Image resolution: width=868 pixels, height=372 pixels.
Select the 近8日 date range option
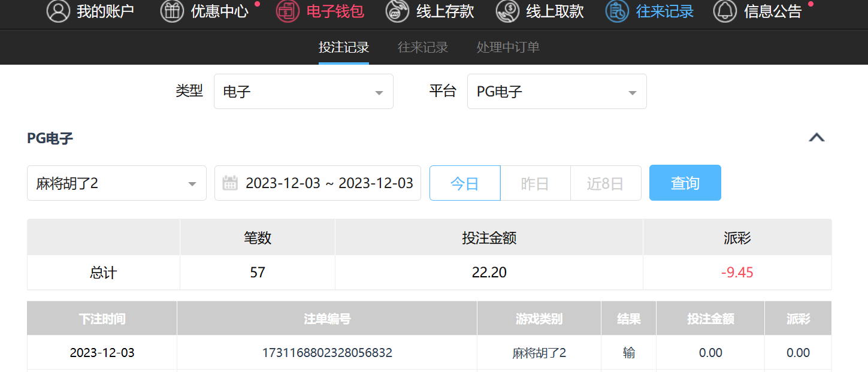pyautogui.click(x=605, y=183)
